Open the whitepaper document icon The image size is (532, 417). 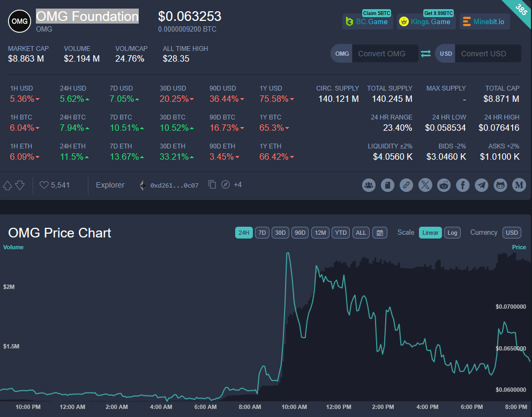[387, 185]
